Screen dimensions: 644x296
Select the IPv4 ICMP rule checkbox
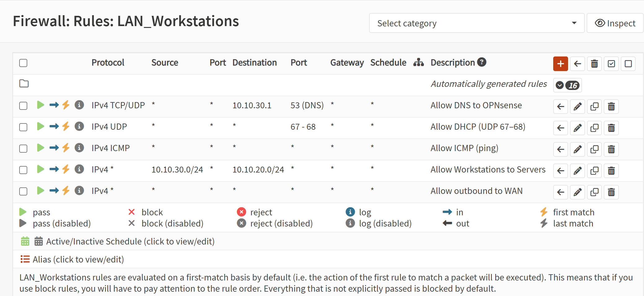[23, 149]
